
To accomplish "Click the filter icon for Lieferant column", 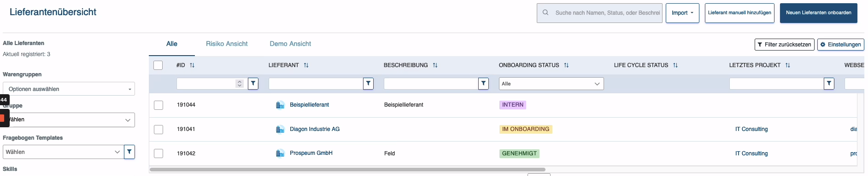I will 368,84.
